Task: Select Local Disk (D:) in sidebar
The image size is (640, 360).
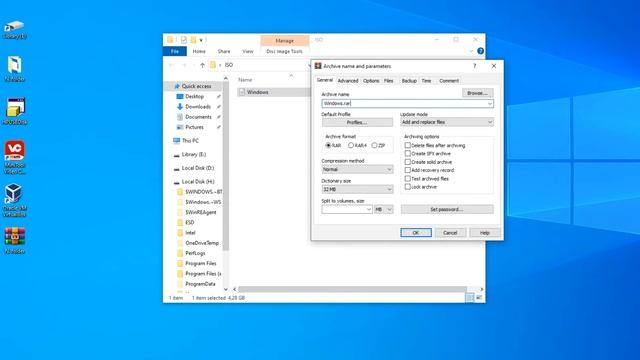Action: click(198, 168)
